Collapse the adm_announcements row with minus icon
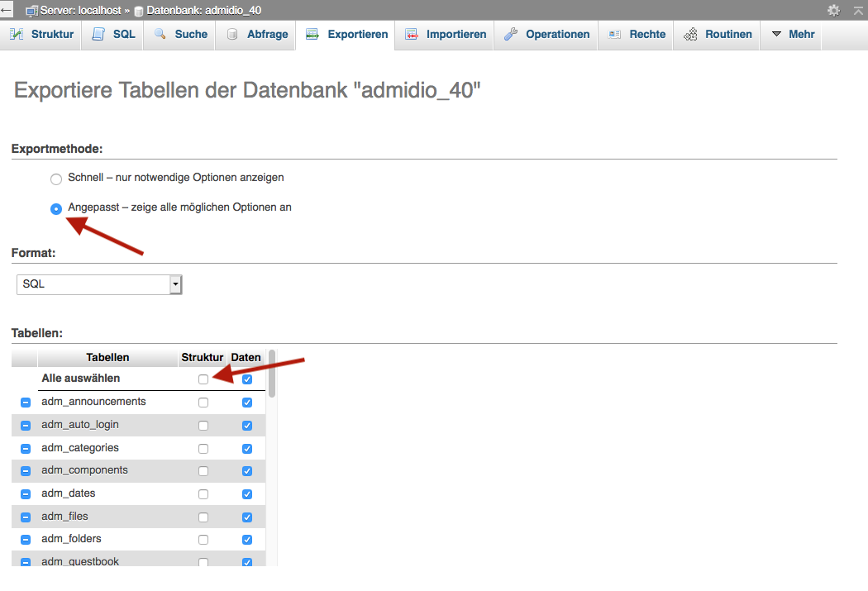The width and height of the screenshot is (868, 591). (x=25, y=403)
